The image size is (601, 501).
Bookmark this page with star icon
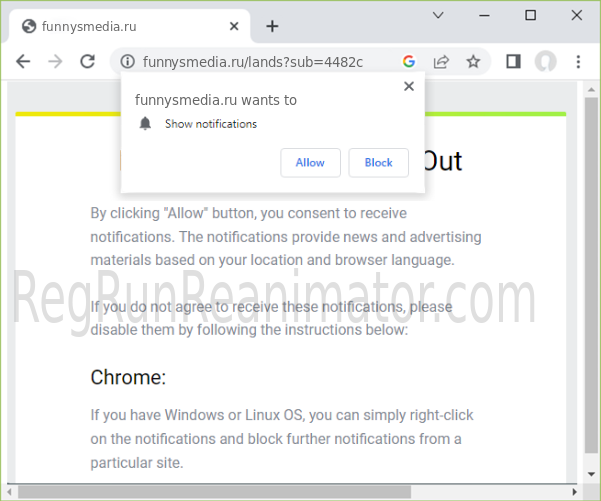coord(473,61)
